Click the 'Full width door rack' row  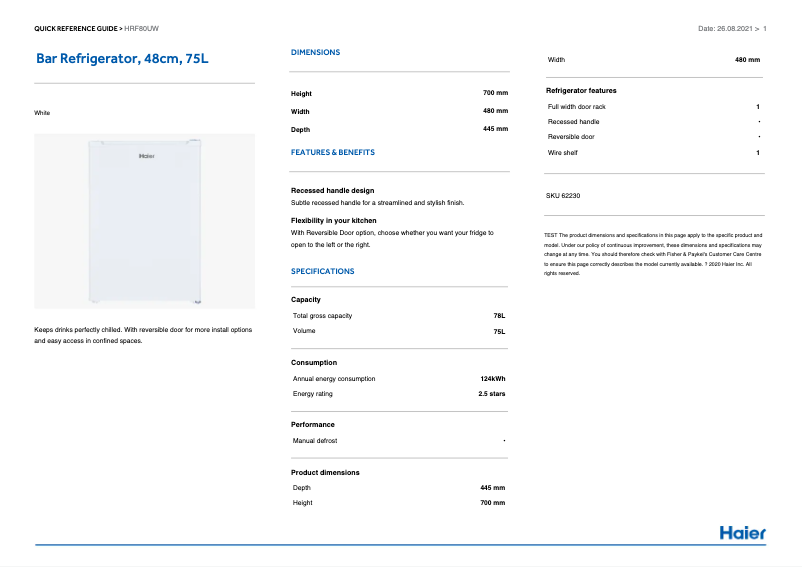coord(576,107)
